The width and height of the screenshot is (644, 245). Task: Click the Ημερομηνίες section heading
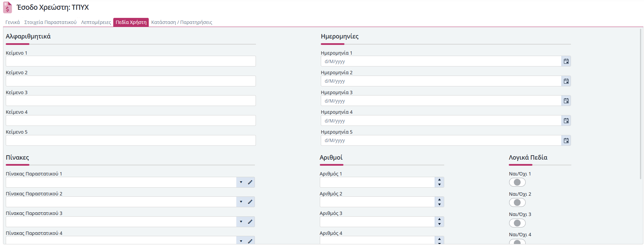pos(340,36)
